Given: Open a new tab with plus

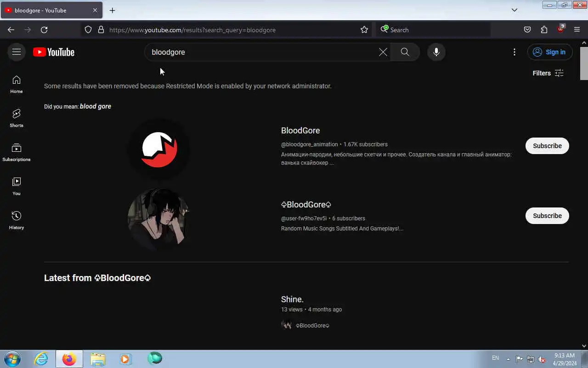Looking at the screenshot, I should coord(112,10).
